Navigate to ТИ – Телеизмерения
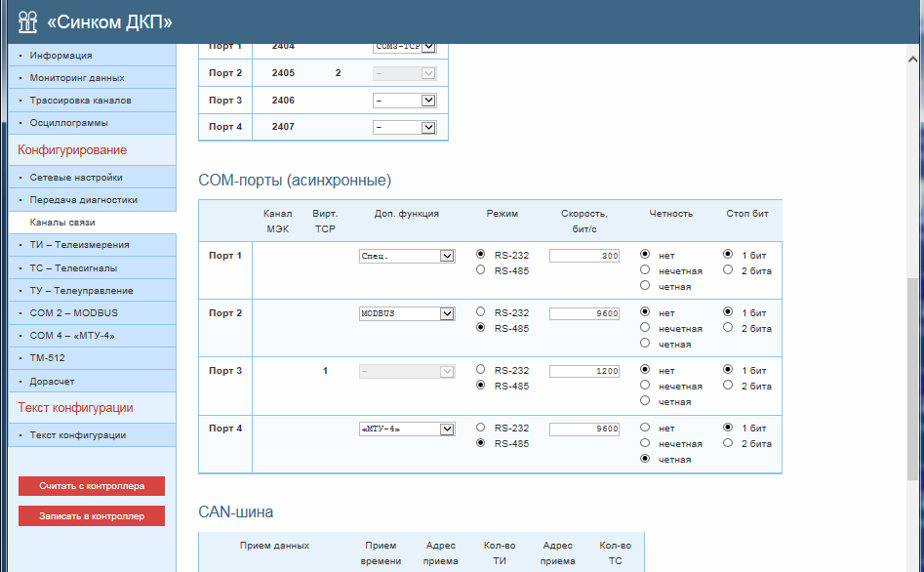 (79, 245)
